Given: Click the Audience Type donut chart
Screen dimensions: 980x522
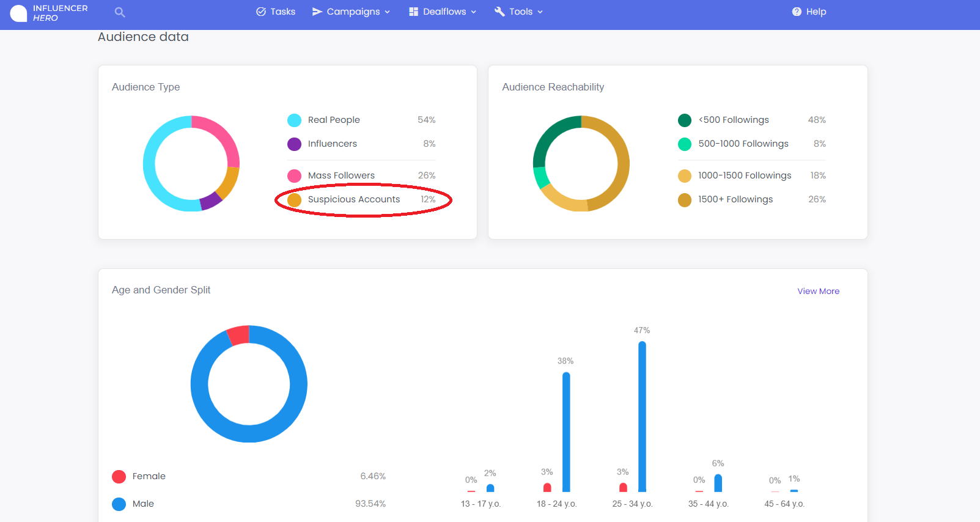Looking at the screenshot, I should pyautogui.click(x=191, y=163).
